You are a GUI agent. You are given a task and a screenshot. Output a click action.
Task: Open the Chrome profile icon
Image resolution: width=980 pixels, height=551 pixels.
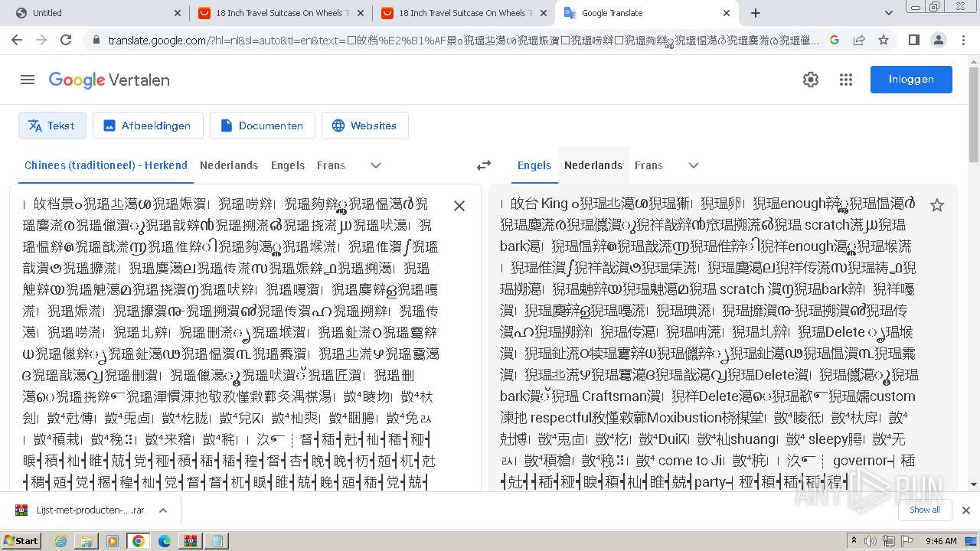click(x=939, y=40)
